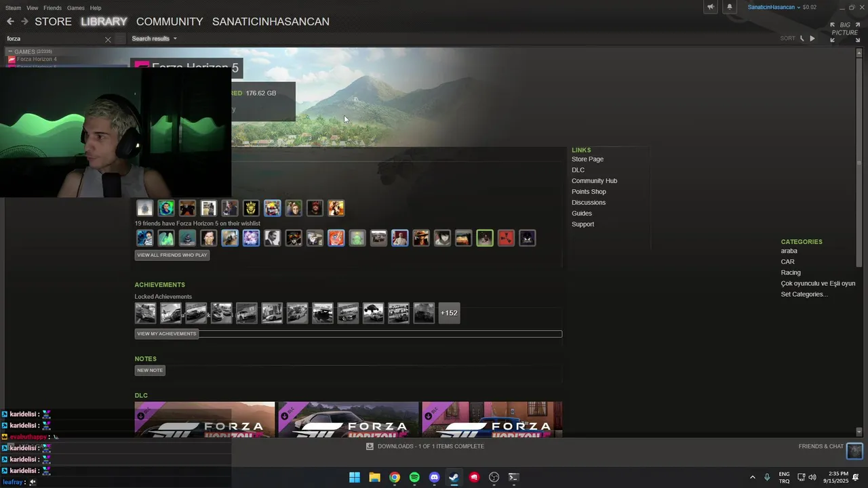
Task: Open the Community Hub link
Action: (x=594, y=181)
